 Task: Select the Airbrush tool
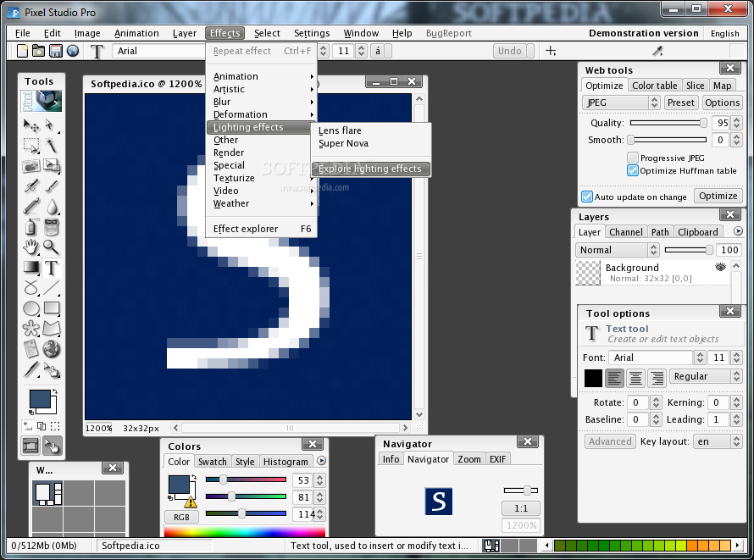[x=31, y=186]
